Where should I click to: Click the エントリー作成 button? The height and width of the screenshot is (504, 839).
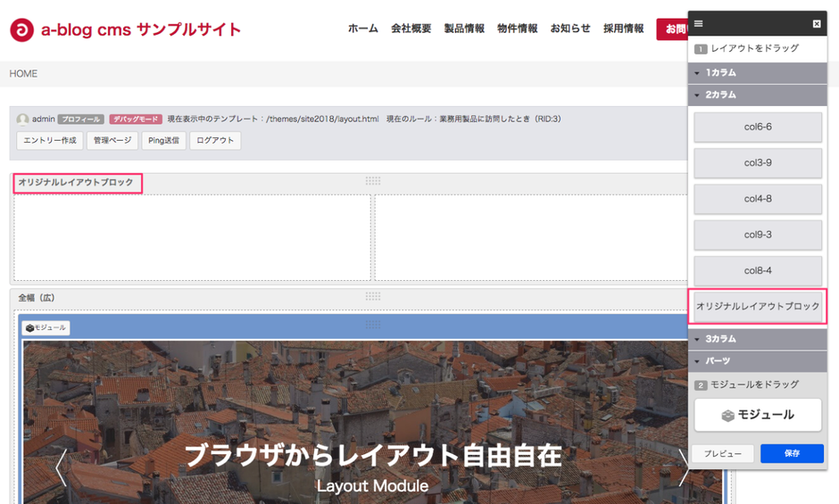tap(50, 140)
